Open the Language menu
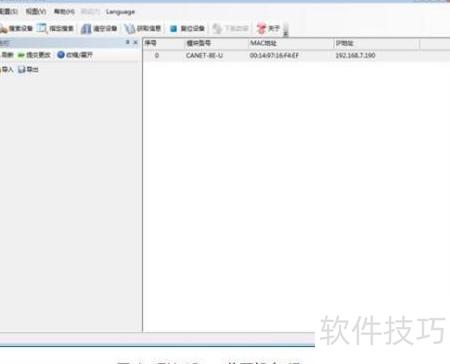450x364 pixels. coord(120,12)
